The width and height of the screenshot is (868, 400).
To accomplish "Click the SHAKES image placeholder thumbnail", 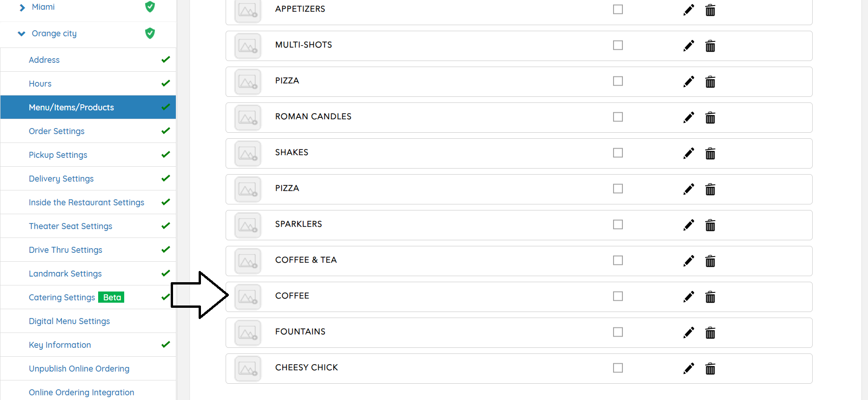I will 247,153.
